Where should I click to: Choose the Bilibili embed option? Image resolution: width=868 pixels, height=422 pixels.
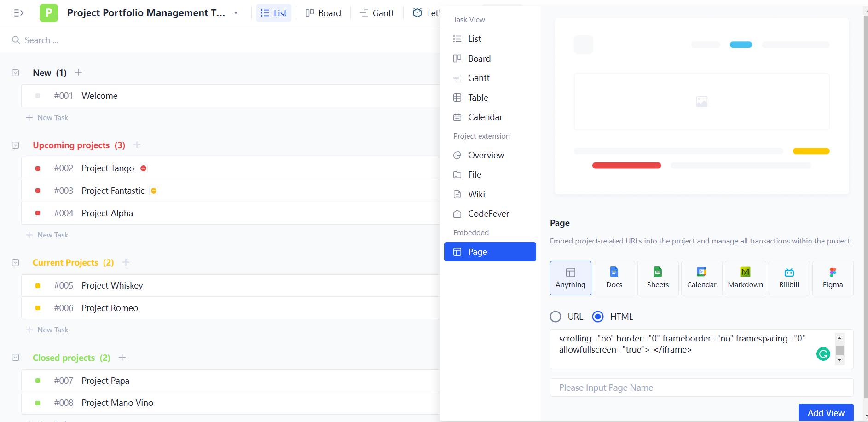tap(789, 278)
